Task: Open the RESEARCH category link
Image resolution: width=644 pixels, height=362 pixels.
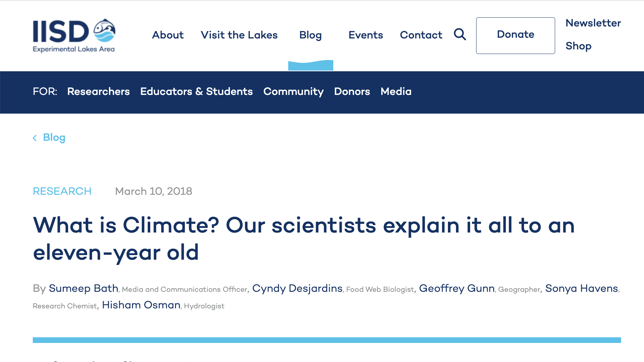Action: pos(62,191)
